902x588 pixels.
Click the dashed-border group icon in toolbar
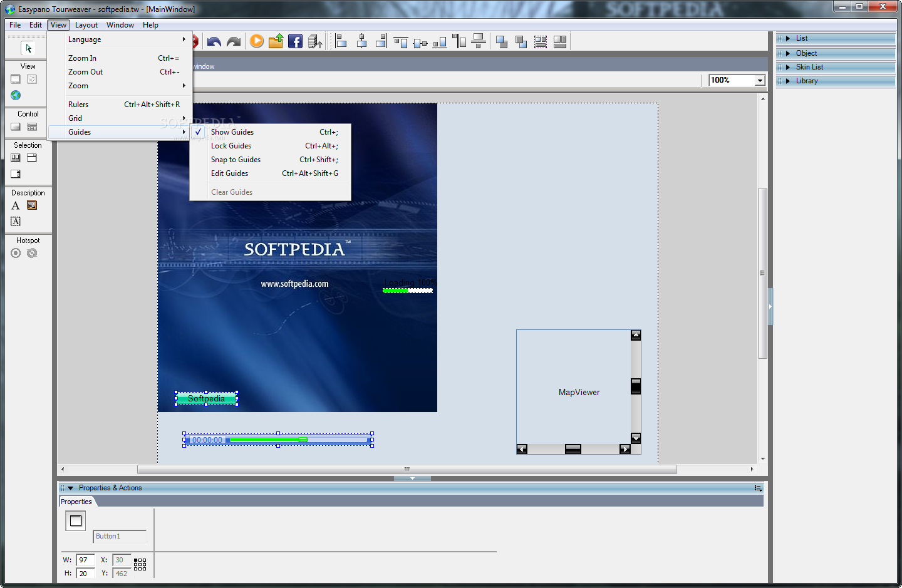(x=541, y=42)
